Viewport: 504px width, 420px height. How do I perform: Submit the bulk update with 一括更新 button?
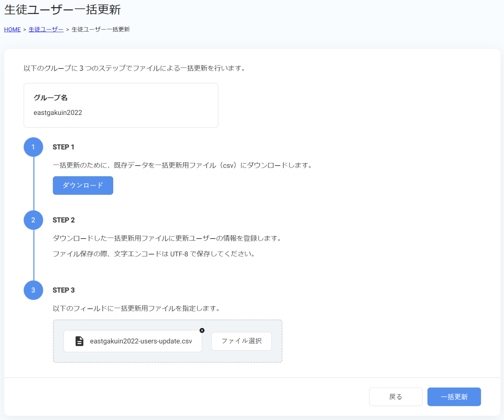[454, 397]
